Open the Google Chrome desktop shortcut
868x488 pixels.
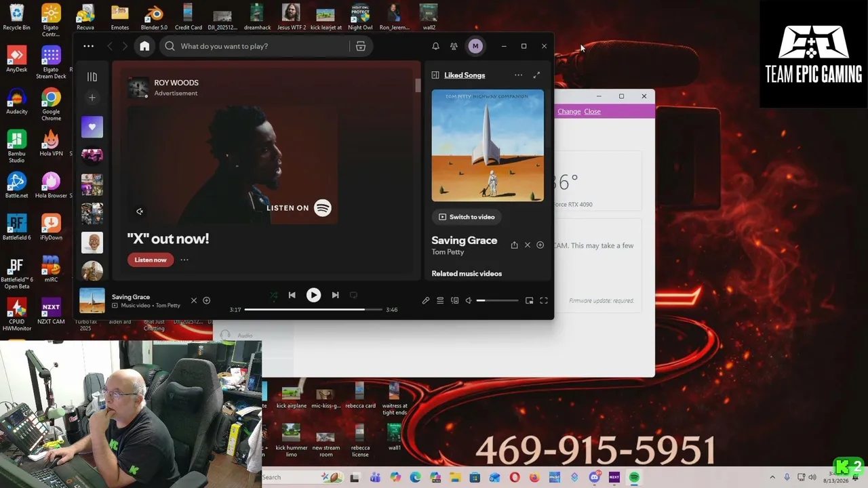51,104
